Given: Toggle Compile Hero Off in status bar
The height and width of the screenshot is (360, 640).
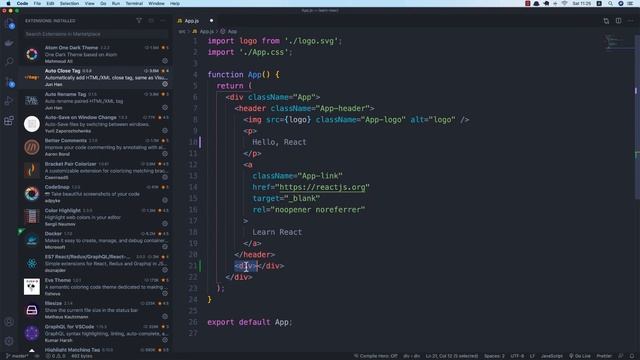Looking at the screenshot, I should click(x=376, y=356).
